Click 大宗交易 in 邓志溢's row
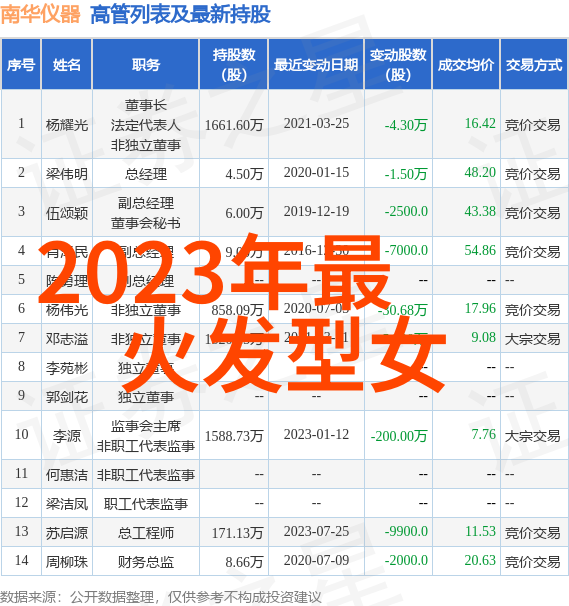 [x=532, y=339]
